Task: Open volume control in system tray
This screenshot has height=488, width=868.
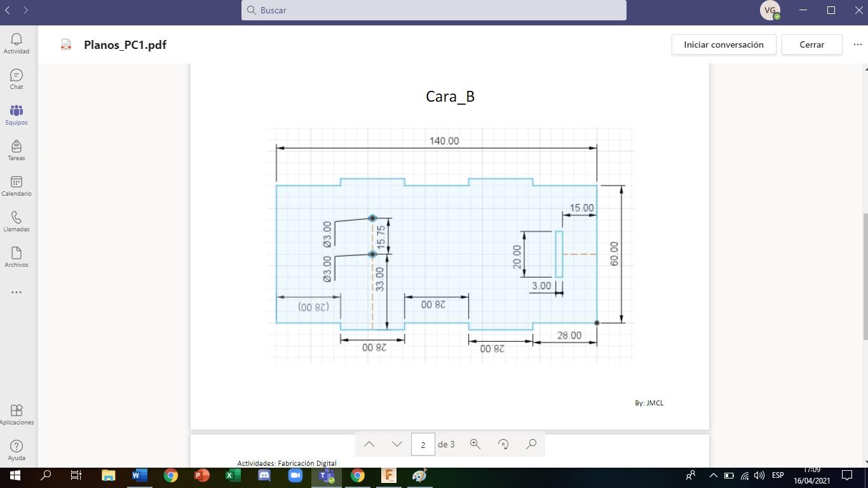Action: (x=759, y=475)
